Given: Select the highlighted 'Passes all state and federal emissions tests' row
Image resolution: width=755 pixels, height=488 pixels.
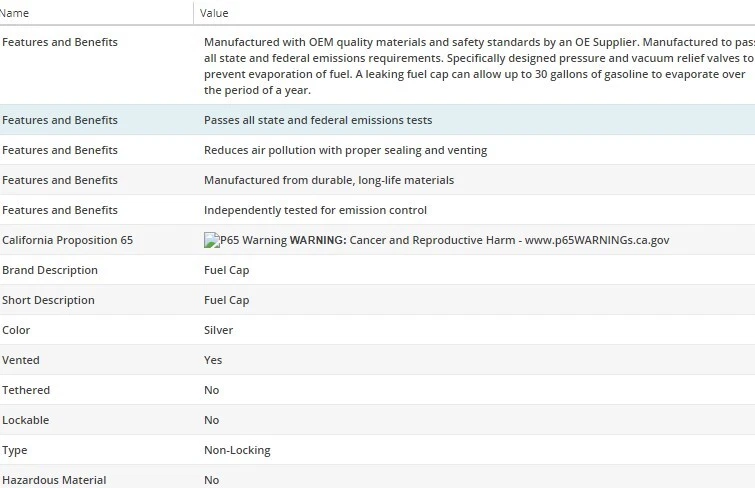Looking at the screenshot, I should [x=318, y=120].
